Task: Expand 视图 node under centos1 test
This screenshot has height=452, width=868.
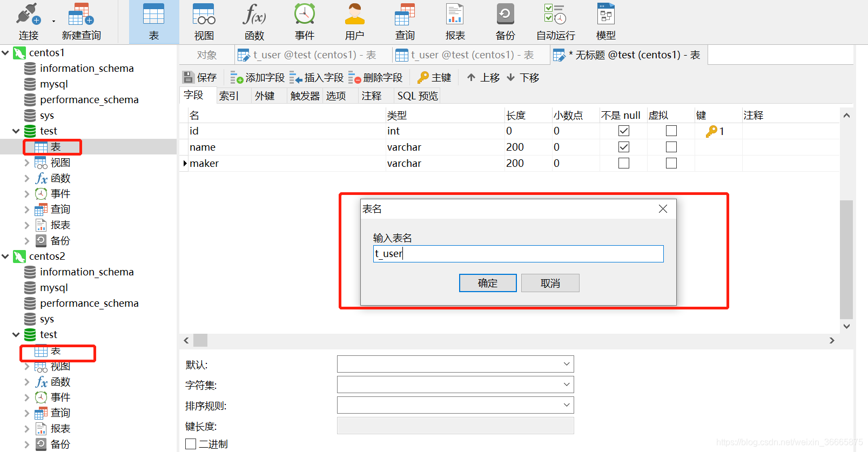Action: click(27, 163)
